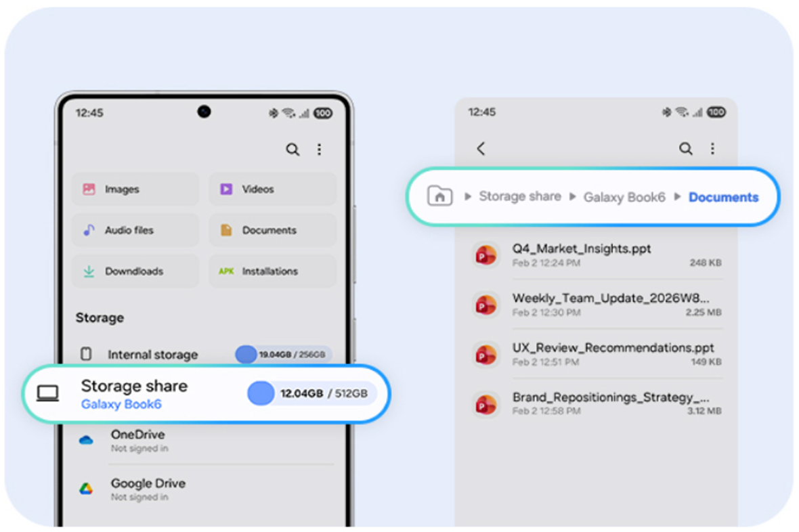This screenshot has height=532, width=799.
Task: Select Storage share in the breadcrumb
Action: [520, 196]
